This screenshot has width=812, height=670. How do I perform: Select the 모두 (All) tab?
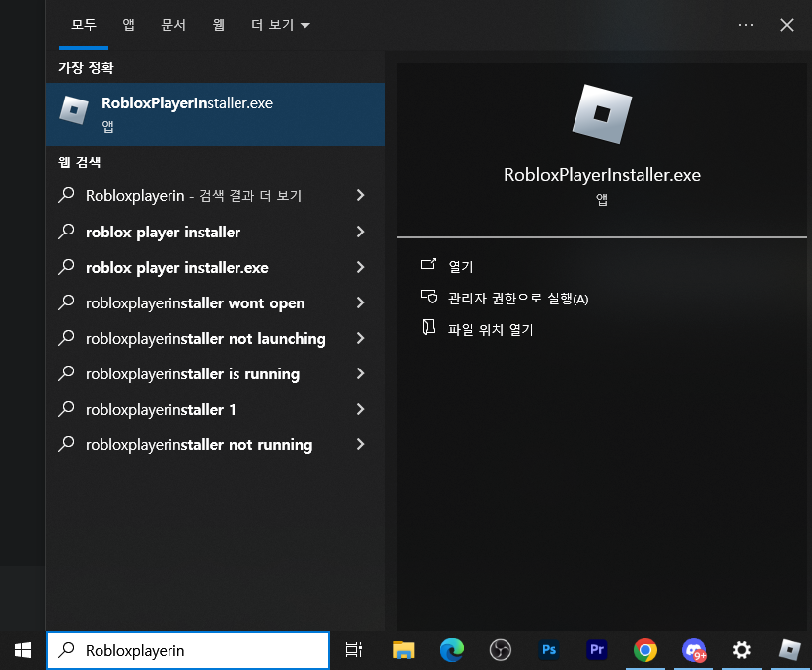point(84,25)
